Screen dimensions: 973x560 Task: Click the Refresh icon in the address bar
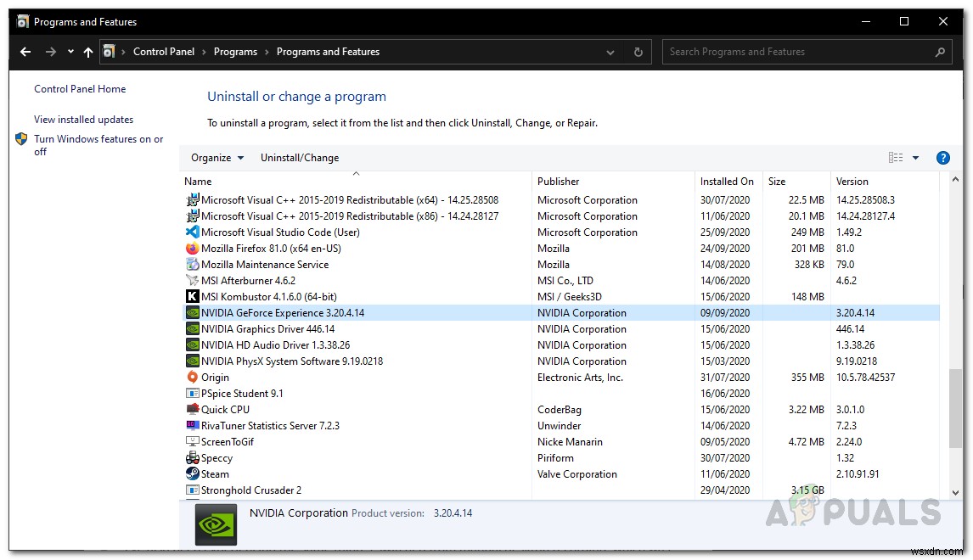pyautogui.click(x=638, y=52)
